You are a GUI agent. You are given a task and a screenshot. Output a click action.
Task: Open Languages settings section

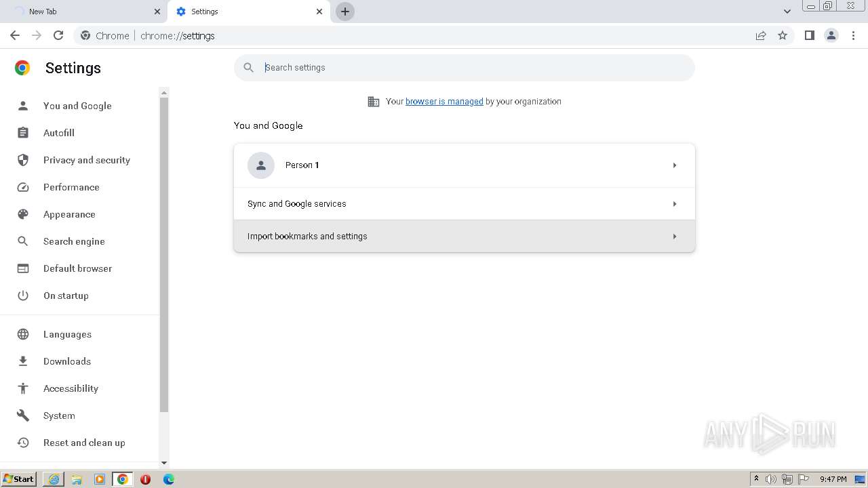(x=67, y=334)
